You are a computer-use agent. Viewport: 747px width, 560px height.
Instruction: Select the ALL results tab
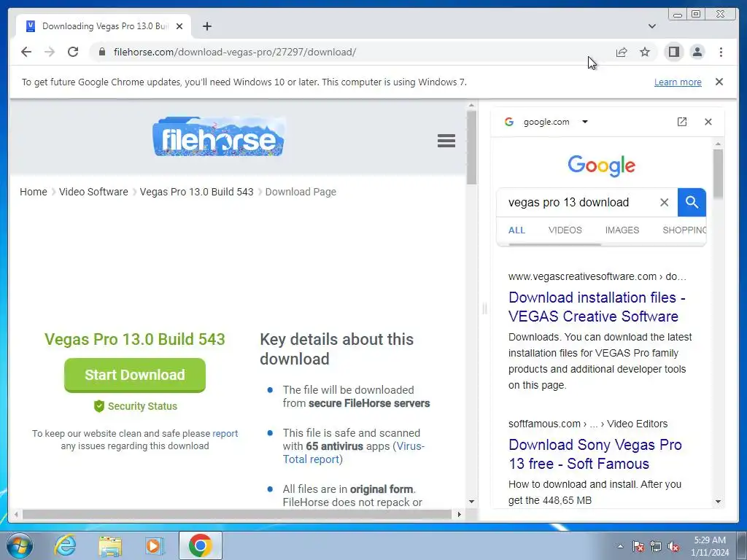(x=516, y=230)
